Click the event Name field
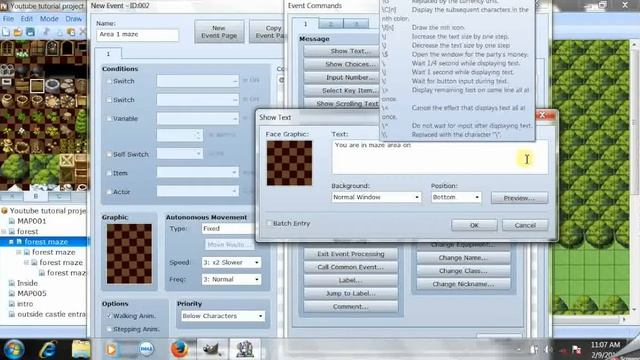Screen dimensions: 640x360 (138, 35)
